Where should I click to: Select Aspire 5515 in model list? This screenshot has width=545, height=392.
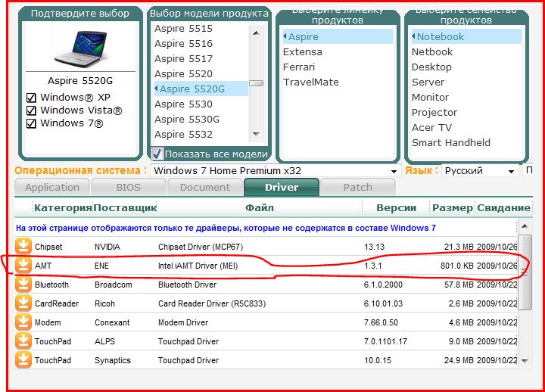point(183,29)
